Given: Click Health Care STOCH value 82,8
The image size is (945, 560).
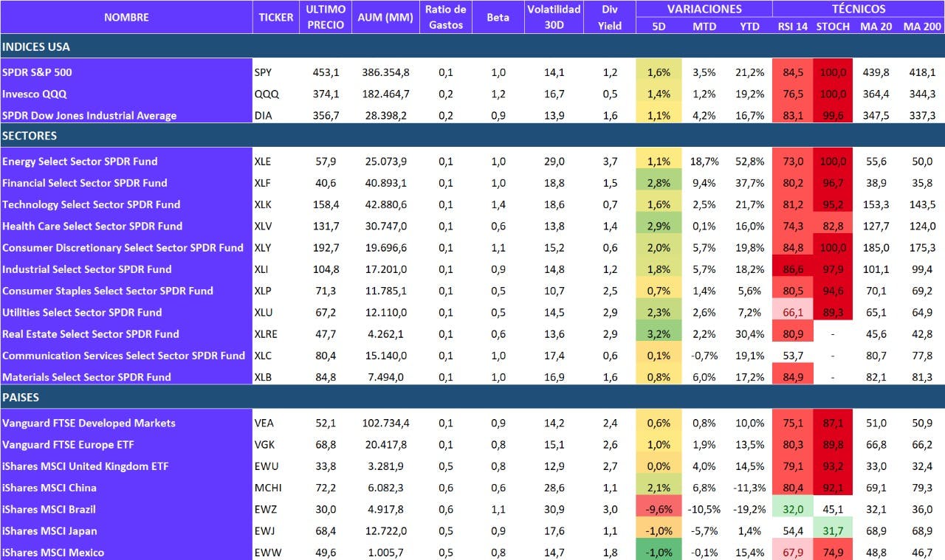Looking at the screenshot, I should coord(833,226).
